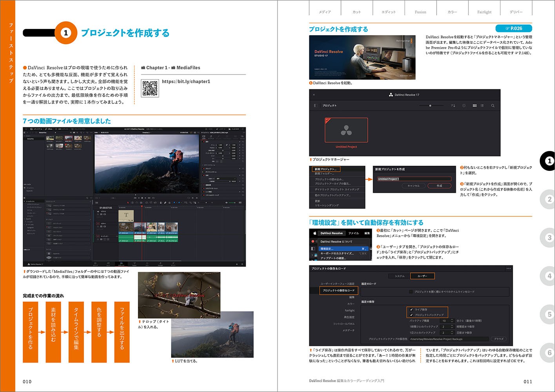555x392 pixels.
Task: Click the 作成 button in new project dialog
Action: point(439,186)
